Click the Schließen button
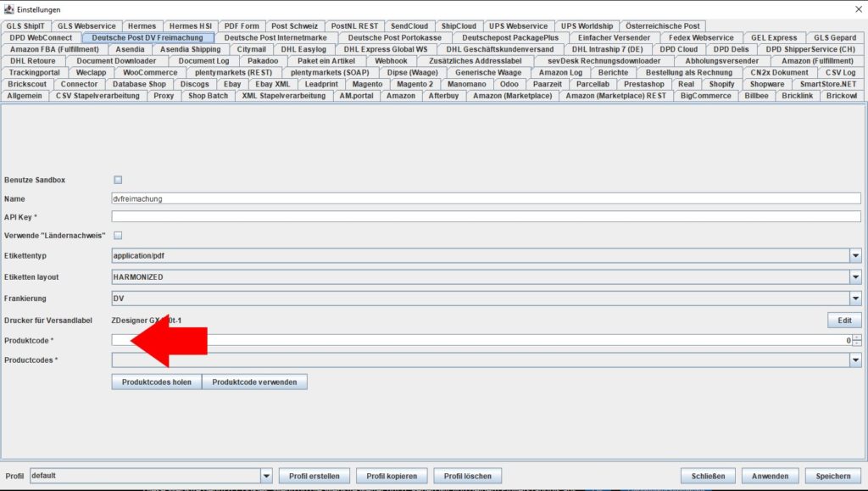 [x=708, y=476]
